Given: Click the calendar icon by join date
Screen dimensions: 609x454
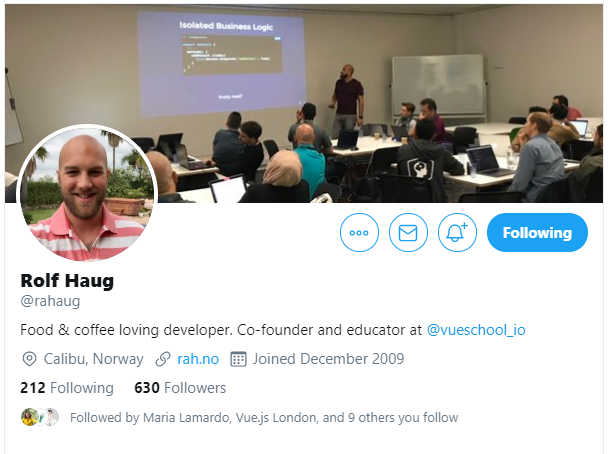Looking at the screenshot, I should pos(238,359).
